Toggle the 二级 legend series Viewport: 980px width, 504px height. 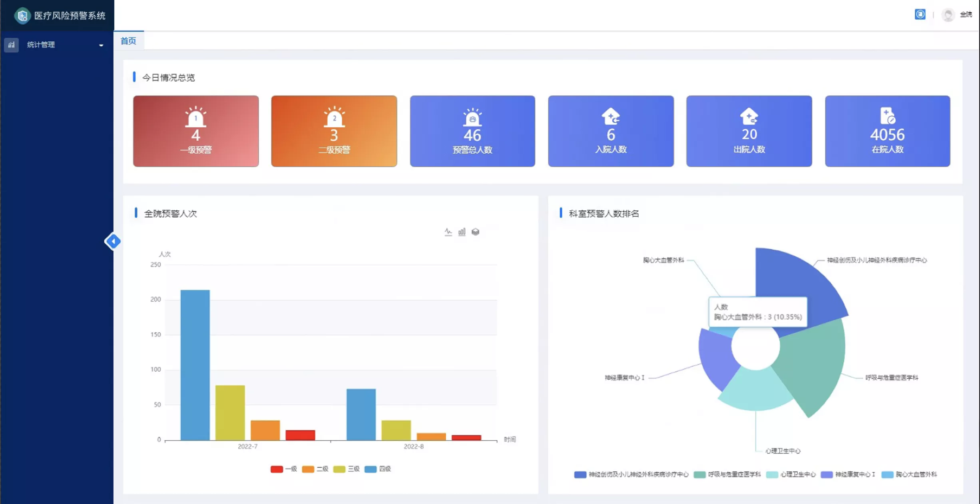coord(315,469)
